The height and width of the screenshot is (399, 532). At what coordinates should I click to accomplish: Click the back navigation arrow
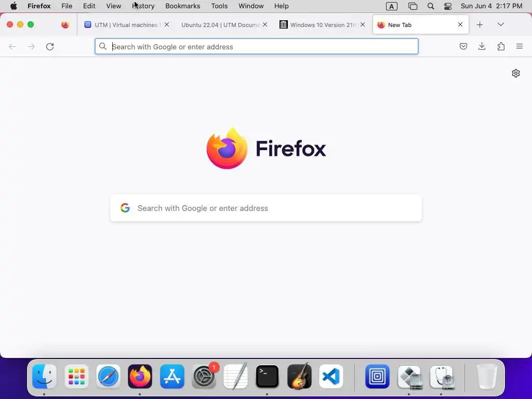coord(12,46)
